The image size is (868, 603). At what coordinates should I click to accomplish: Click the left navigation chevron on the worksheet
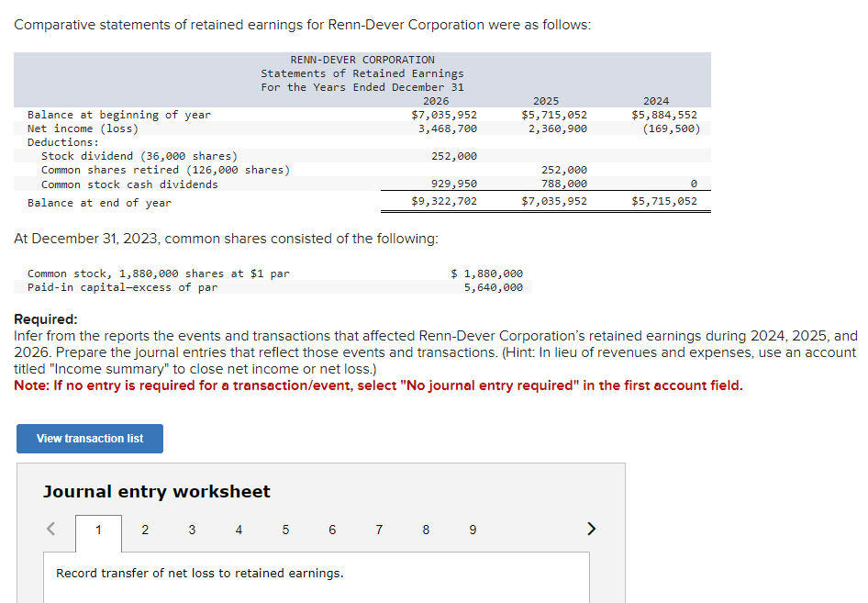click(50, 529)
